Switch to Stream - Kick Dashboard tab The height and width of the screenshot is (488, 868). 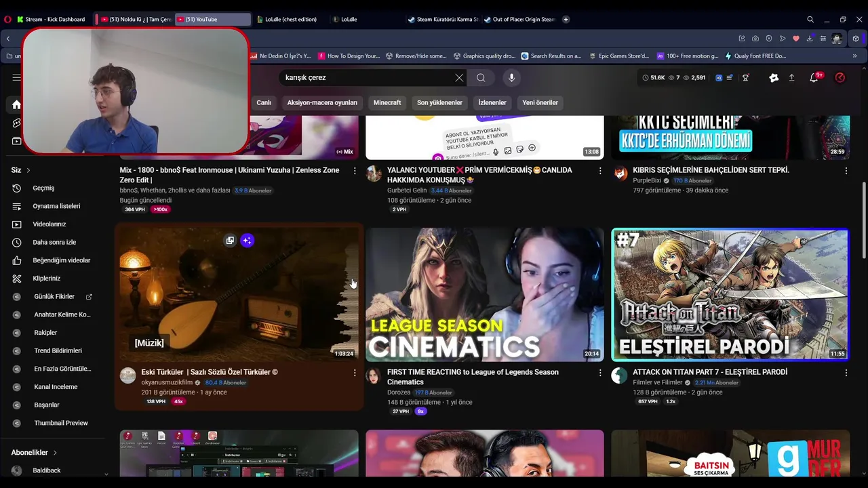pos(51,20)
